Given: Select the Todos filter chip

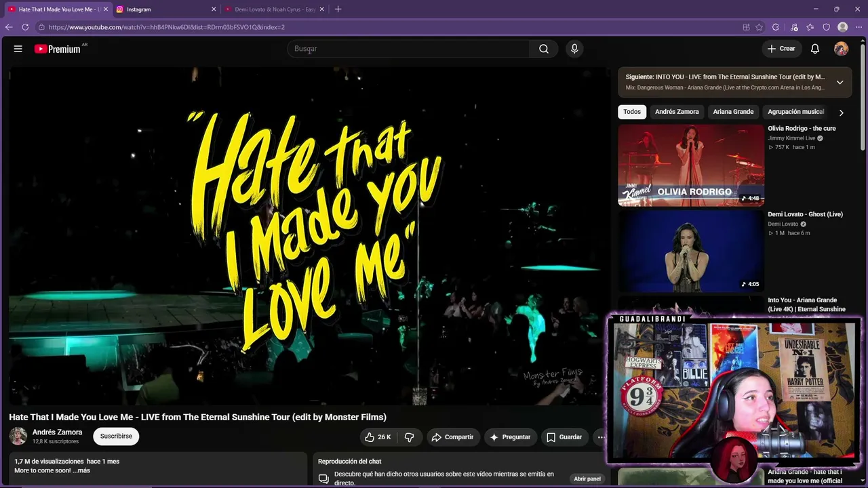Looking at the screenshot, I should pos(632,112).
